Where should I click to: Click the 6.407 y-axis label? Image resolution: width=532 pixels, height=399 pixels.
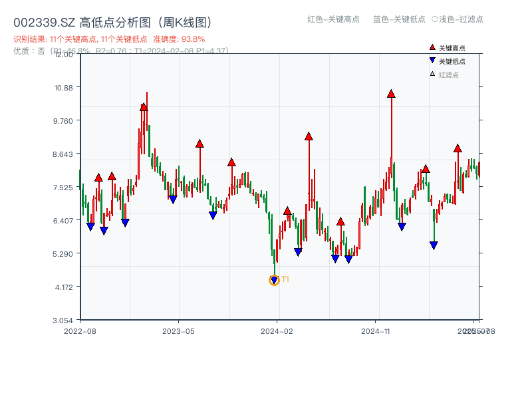(63, 221)
